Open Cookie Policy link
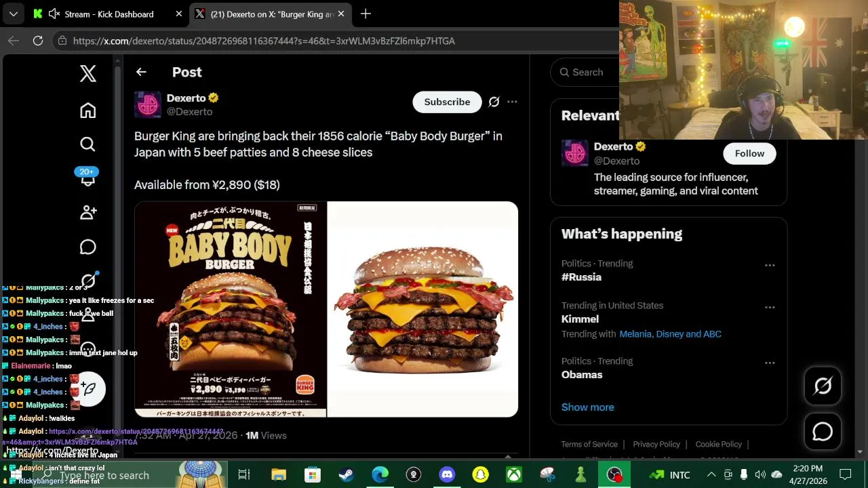This screenshot has height=488, width=868. pos(718,444)
